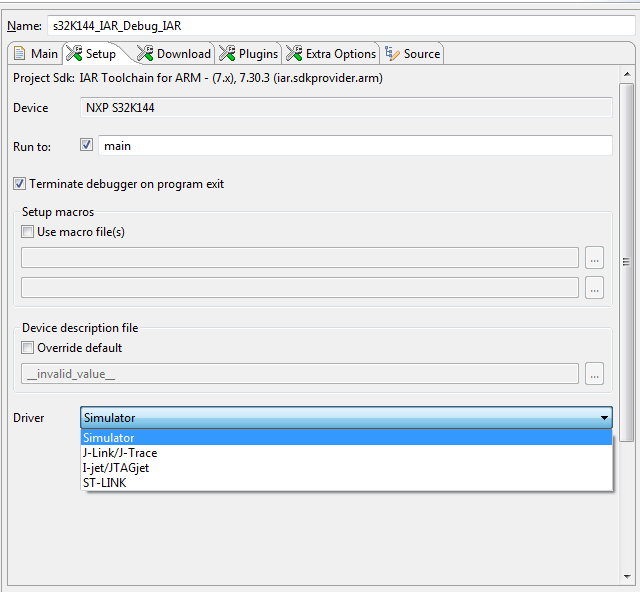Uncheck Terminate debugger on program exit

(19, 184)
